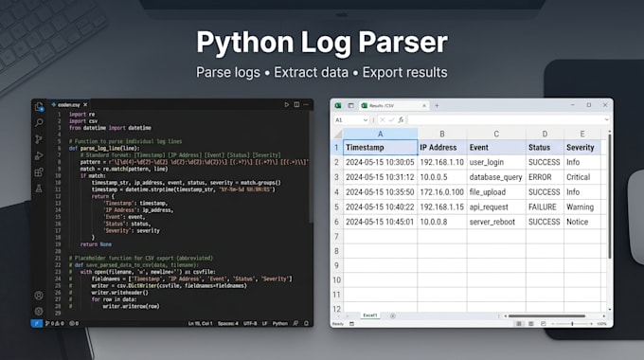Switch to Page Layout view icon

[x=531, y=324]
